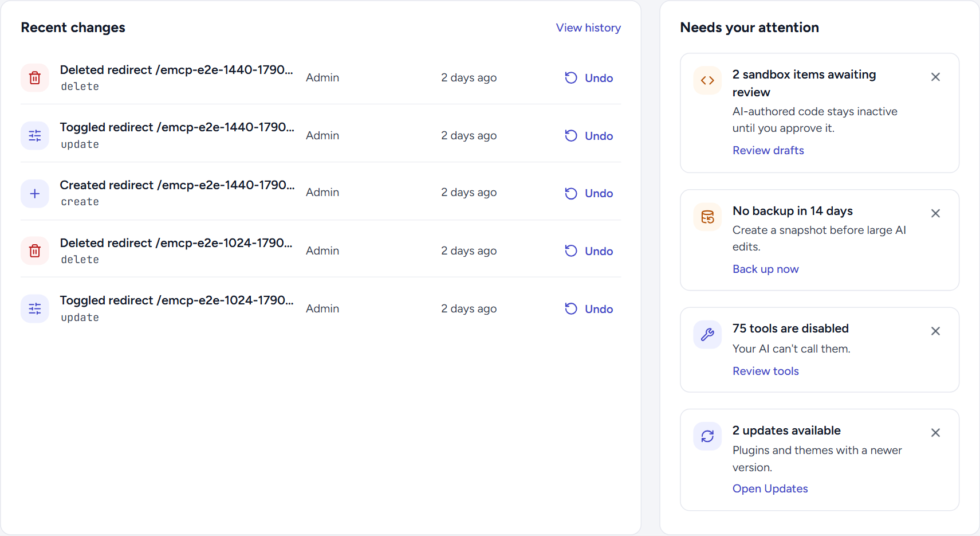Click the code brackets icon on the sandbox card
980x536 pixels.
(x=707, y=80)
